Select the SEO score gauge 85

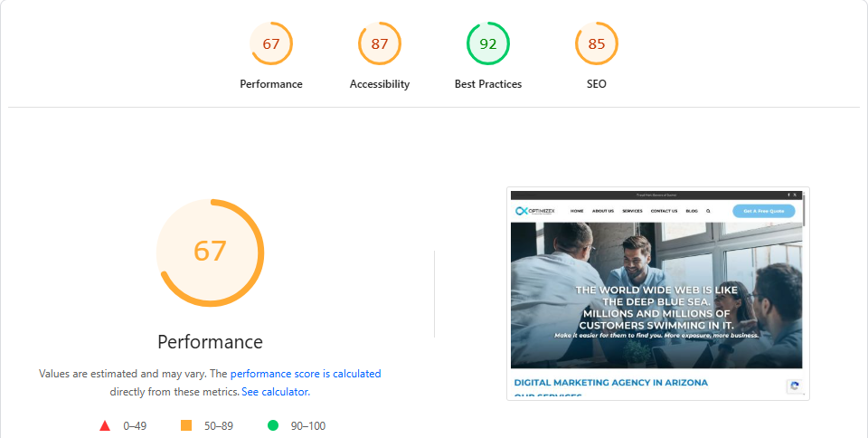pos(597,43)
